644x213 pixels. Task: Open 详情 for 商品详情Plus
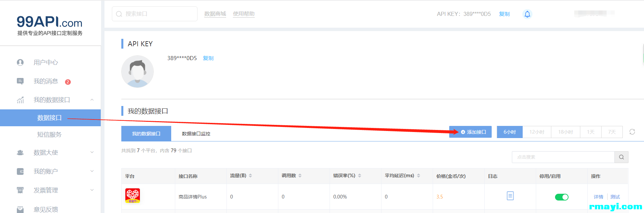tap(599, 197)
